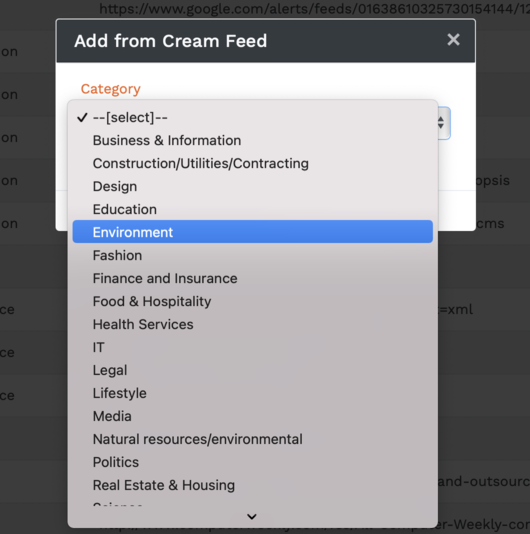Screen dimensions: 530x534
Task: Select the Politics category
Action: pos(253,462)
